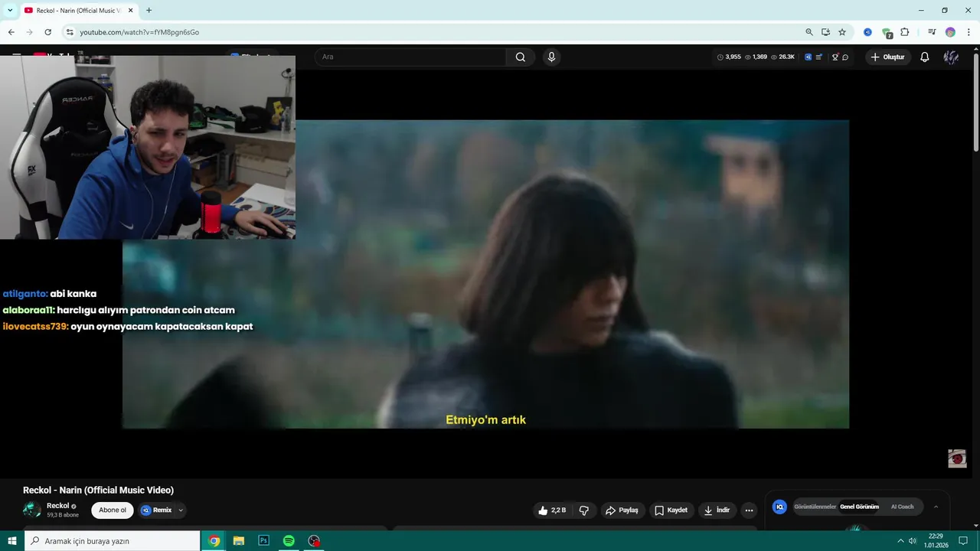Click the chat bubble icon in vidIQ bar
This screenshot has width=980, height=551.
tap(845, 57)
